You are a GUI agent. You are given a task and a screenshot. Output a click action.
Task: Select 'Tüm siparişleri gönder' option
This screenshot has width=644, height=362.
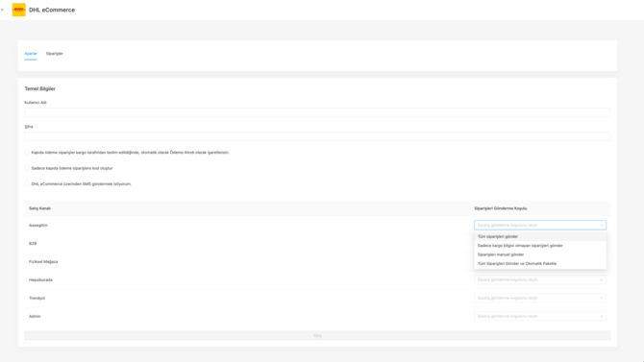[540, 236]
